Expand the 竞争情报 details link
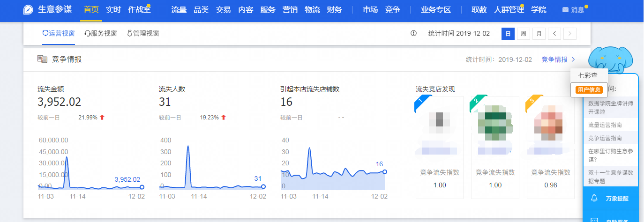Image resolution: width=644 pixels, height=222 pixels. (558, 59)
